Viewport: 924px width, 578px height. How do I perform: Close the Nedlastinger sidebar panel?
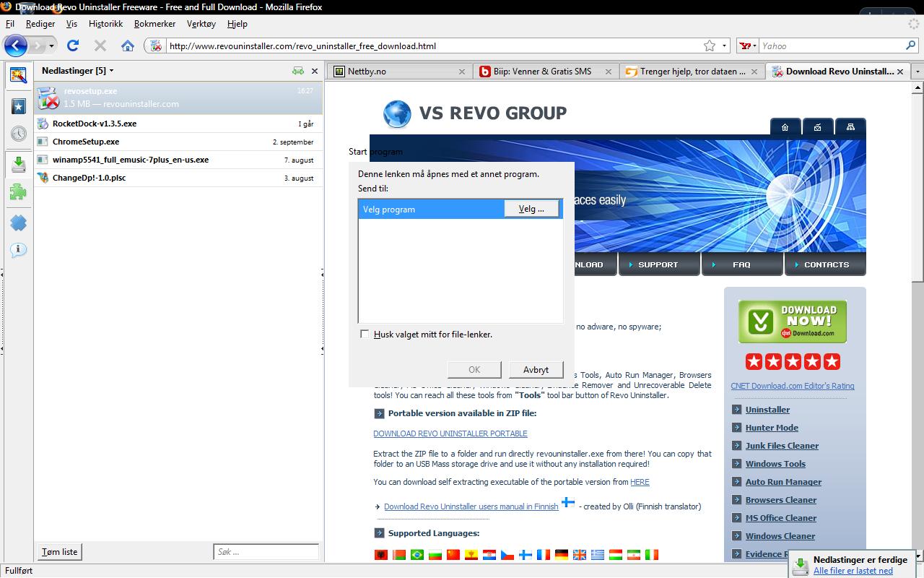[314, 71]
